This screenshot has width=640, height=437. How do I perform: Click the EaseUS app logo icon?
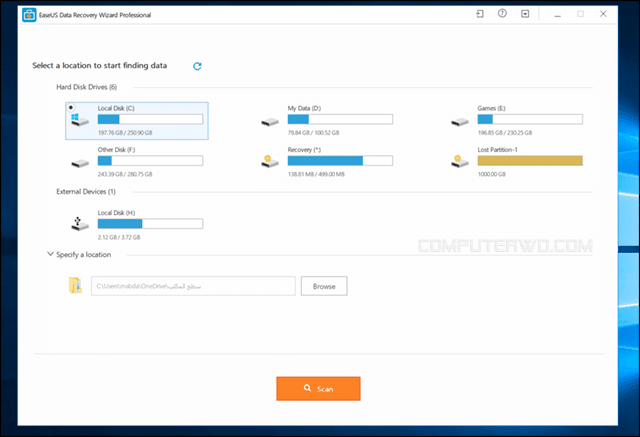pos(29,15)
